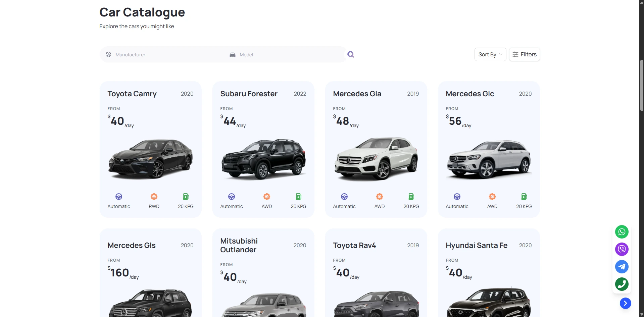Click the $56 /day price on Mercedes Glc
Screen dimensions: 644x317
(x=458, y=121)
